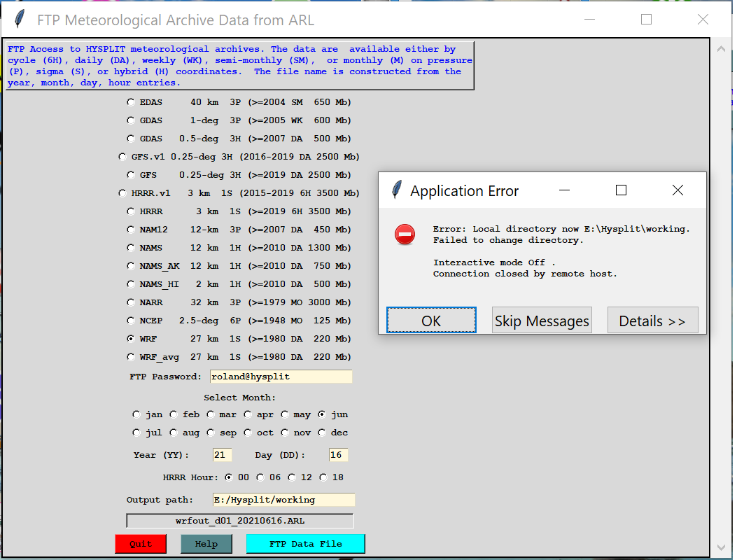This screenshot has height=560, width=737.
Task: Select month aug
Action: (174, 433)
